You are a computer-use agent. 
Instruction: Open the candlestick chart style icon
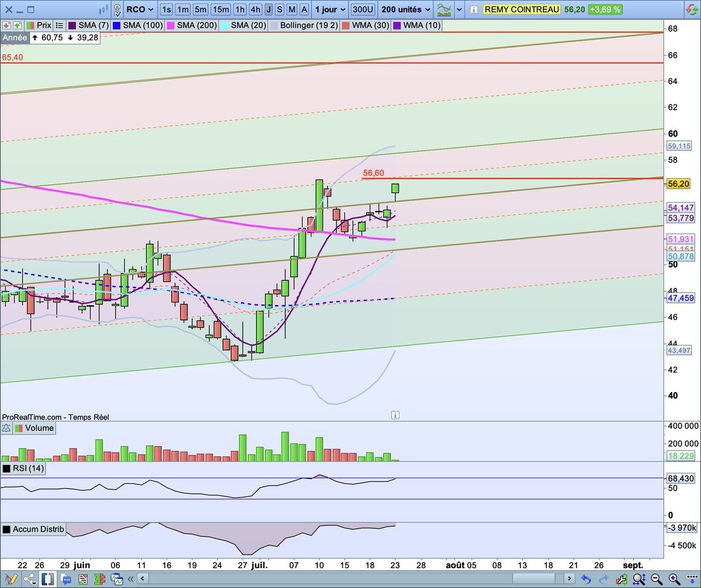coord(104,9)
